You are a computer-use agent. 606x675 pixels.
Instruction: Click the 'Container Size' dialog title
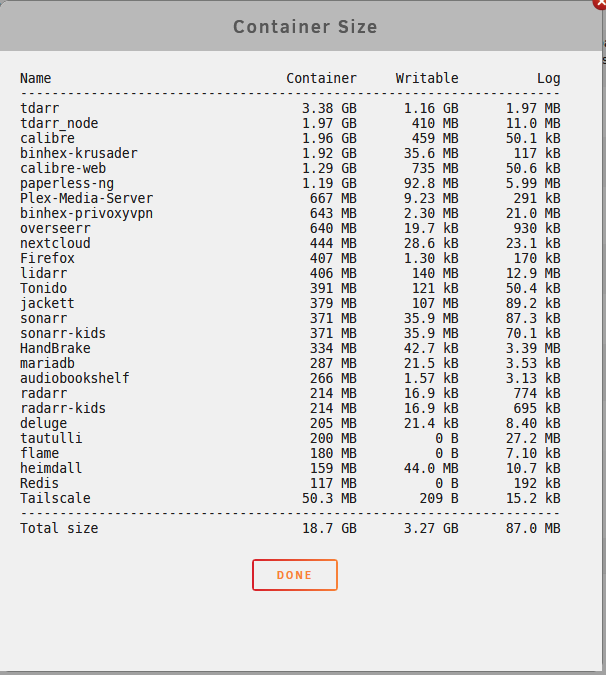305,27
